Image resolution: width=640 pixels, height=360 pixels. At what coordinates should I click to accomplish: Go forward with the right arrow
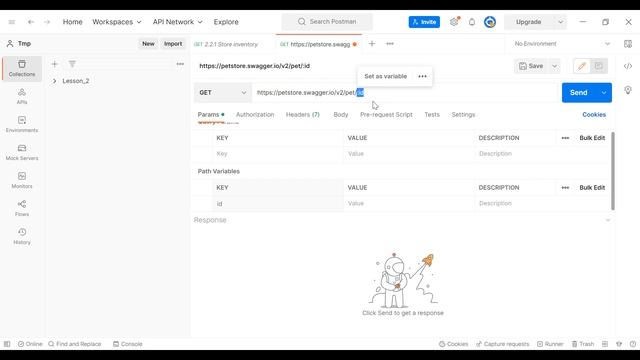click(47, 22)
